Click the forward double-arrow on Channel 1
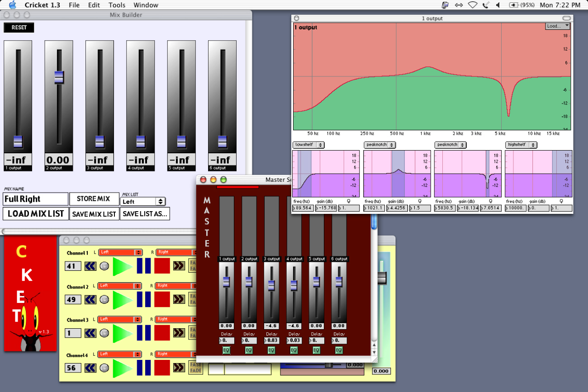This screenshot has width=588, height=392. (179, 266)
